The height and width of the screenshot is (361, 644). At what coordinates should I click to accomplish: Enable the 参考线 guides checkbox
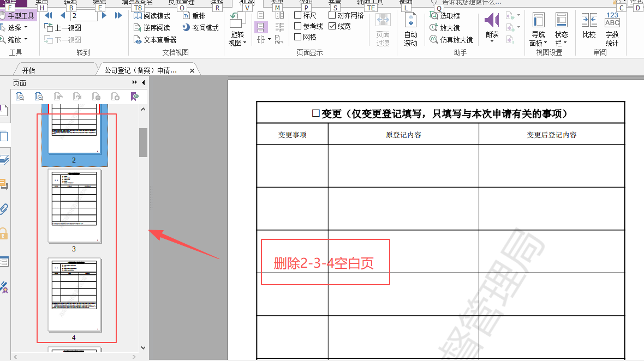pyautogui.click(x=308, y=26)
